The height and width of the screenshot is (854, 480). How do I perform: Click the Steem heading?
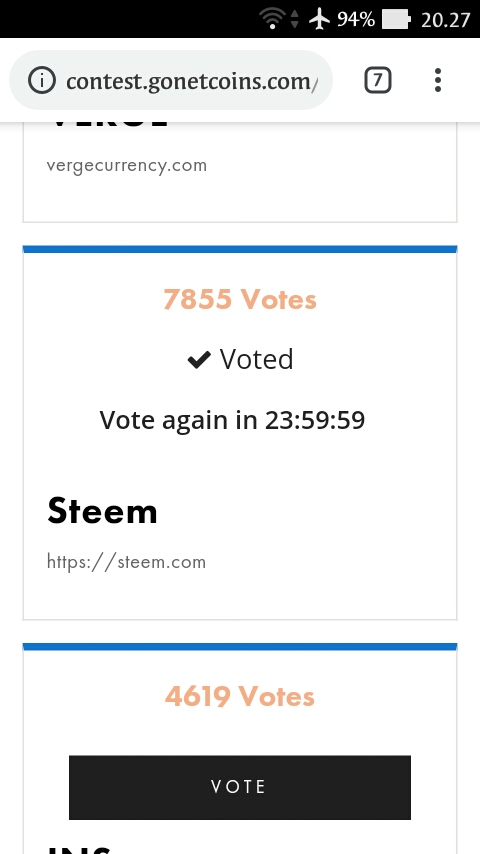pos(102,511)
